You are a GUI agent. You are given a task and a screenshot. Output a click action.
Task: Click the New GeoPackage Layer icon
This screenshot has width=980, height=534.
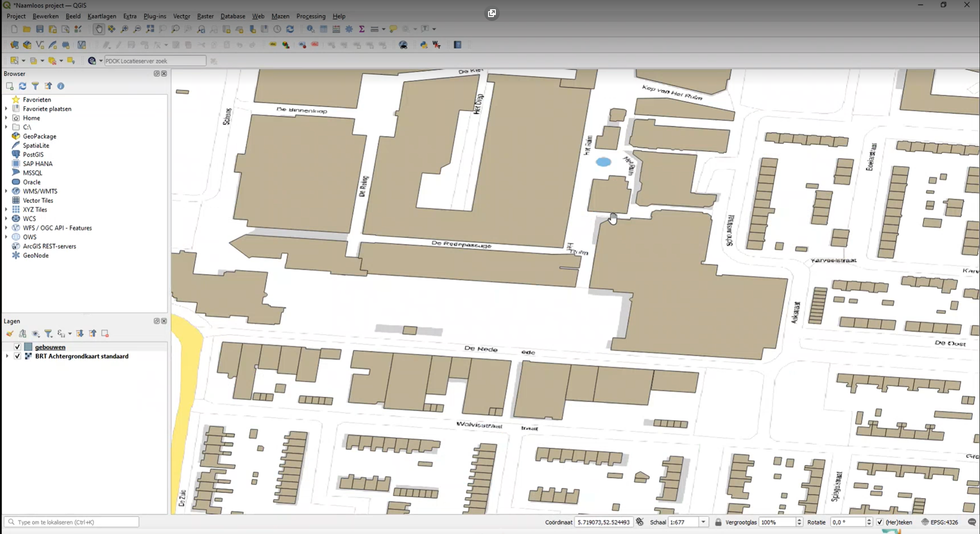click(x=27, y=45)
